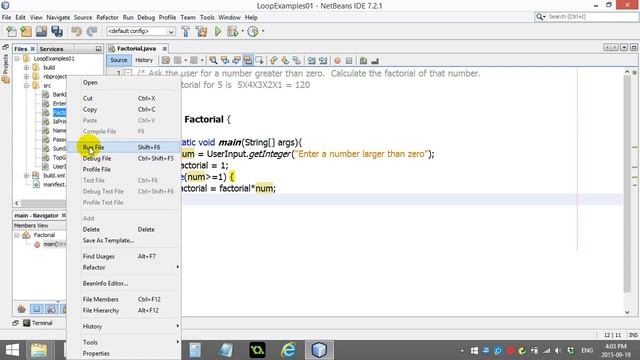Open the History submenu in context menu
The width and height of the screenshot is (640, 360).
coord(123,326)
